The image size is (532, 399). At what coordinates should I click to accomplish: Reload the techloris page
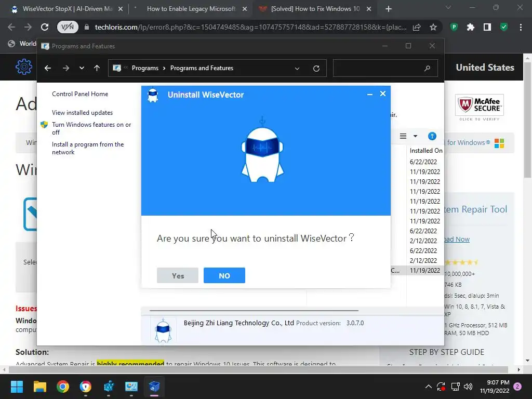45,27
